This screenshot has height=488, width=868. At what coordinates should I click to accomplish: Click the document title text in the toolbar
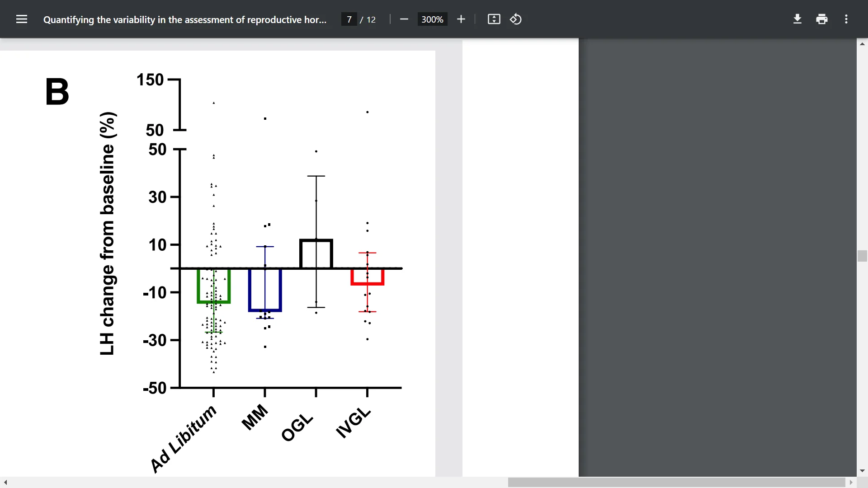click(184, 19)
